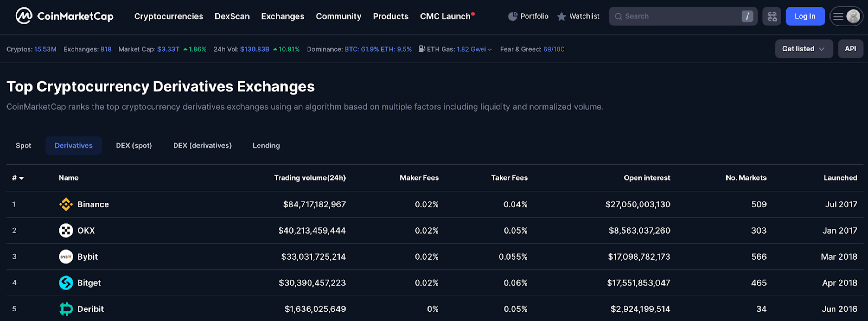Screen dimensions: 868x321
Task: Open the Deribit exchange name link
Action: point(90,309)
